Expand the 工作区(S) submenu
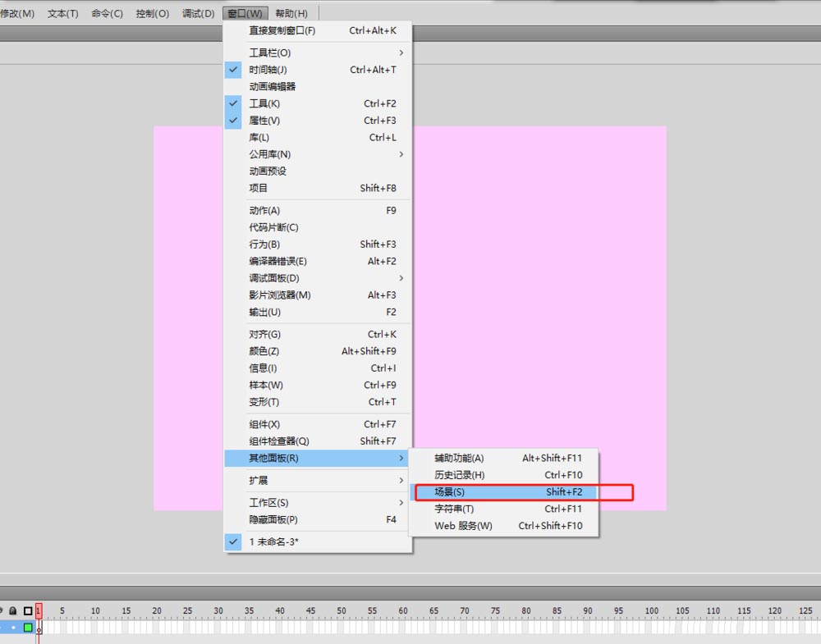 point(318,503)
